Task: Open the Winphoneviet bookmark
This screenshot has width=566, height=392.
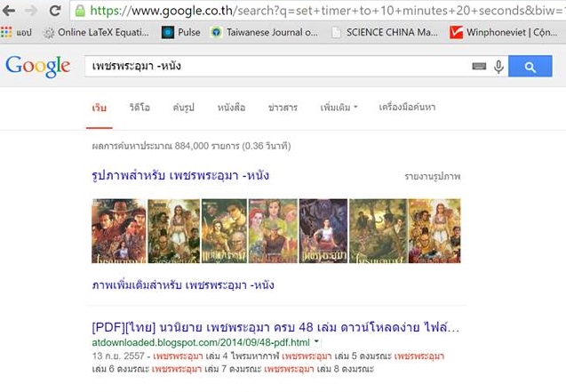Action: pos(504,33)
